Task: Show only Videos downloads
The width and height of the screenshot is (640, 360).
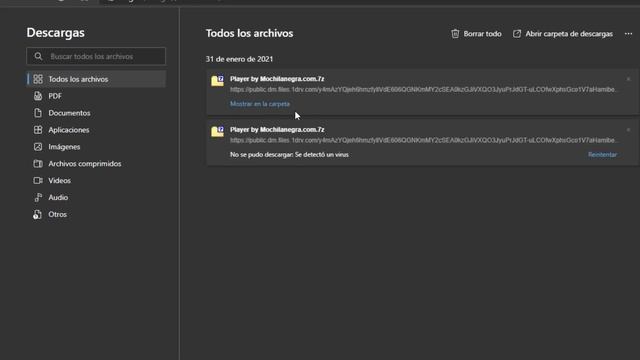Action: (96, 180)
